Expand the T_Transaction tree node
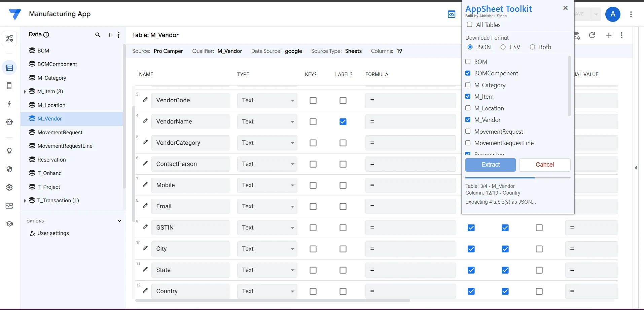The width and height of the screenshot is (644, 310). point(25,201)
